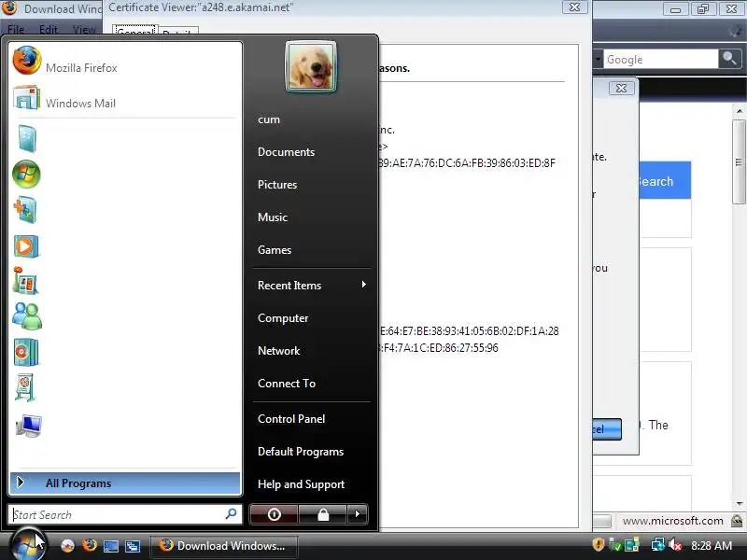Open the File menu in Firefox
This screenshot has height=560, width=747.
pos(16,30)
